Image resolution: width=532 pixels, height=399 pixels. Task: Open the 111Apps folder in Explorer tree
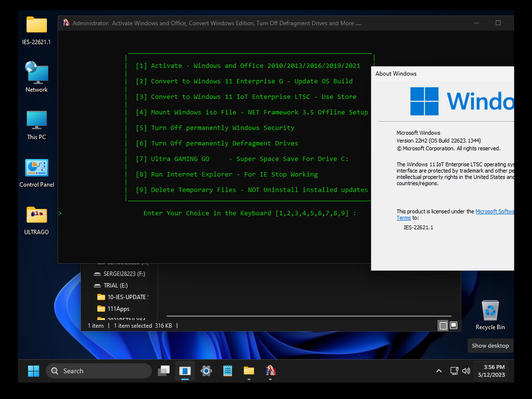[x=113, y=309]
